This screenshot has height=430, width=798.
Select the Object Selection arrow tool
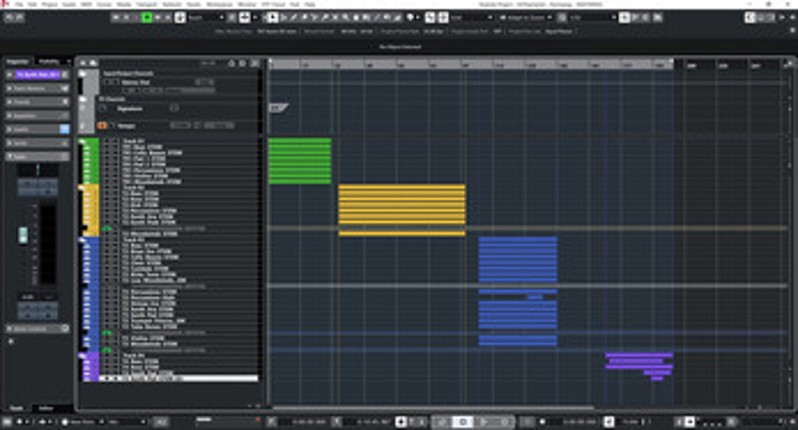tap(272, 17)
